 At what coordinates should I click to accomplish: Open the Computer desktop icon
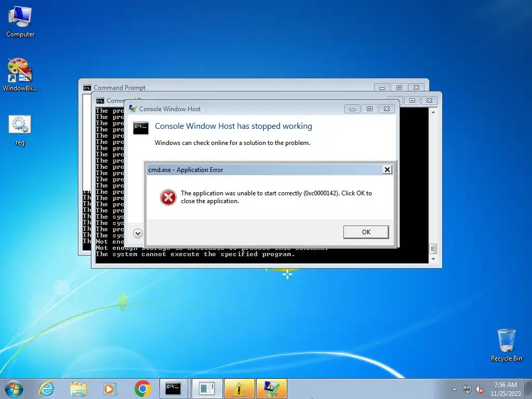[20, 22]
